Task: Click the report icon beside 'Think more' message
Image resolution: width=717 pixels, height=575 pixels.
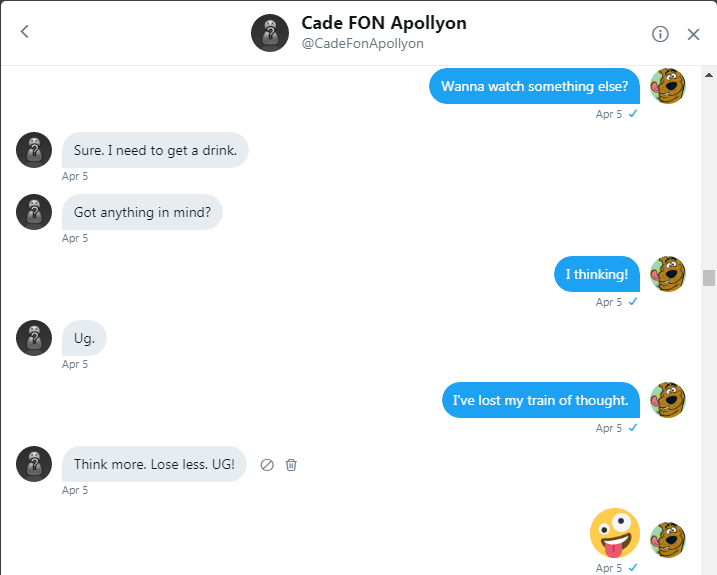Action: click(x=267, y=465)
